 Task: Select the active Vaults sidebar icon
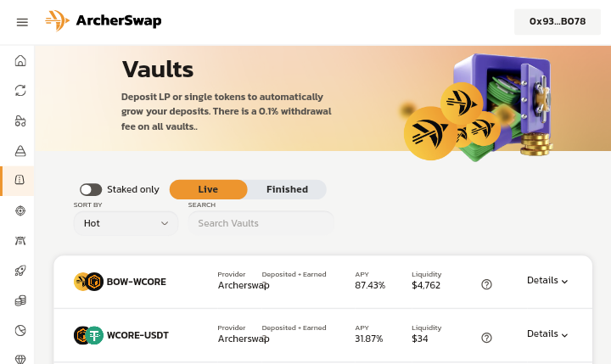(20, 180)
